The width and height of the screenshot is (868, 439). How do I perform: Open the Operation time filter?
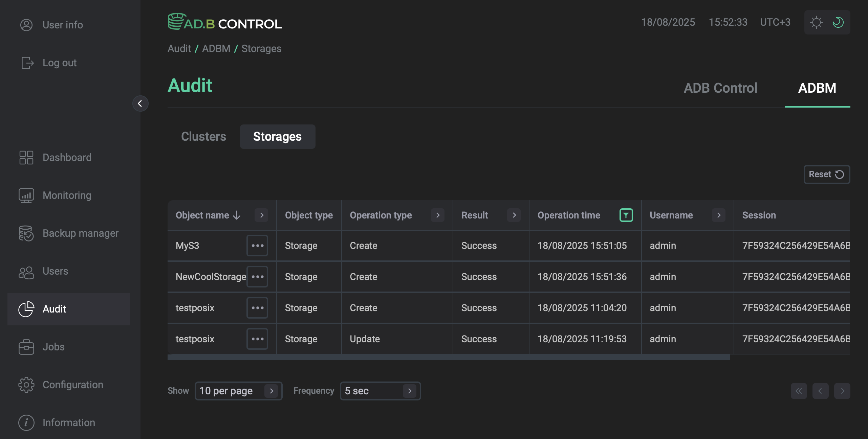626,215
